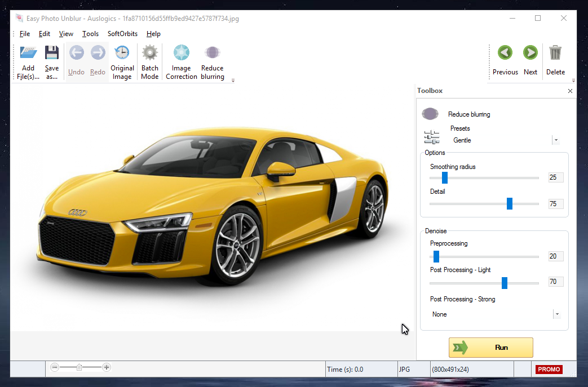Image resolution: width=588 pixels, height=387 pixels.
Task: Adjust the Smoothing radius slider handle
Action: tap(445, 177)
